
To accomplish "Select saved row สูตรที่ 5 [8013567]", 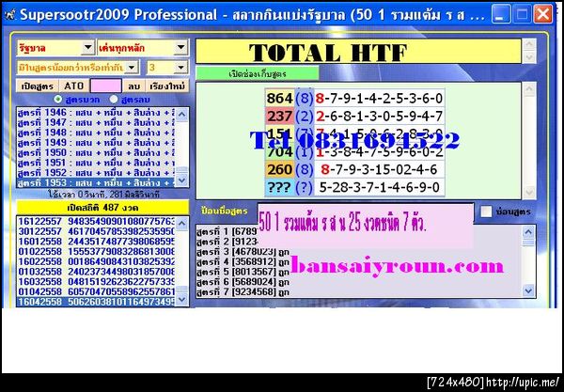I will (243, 272).
